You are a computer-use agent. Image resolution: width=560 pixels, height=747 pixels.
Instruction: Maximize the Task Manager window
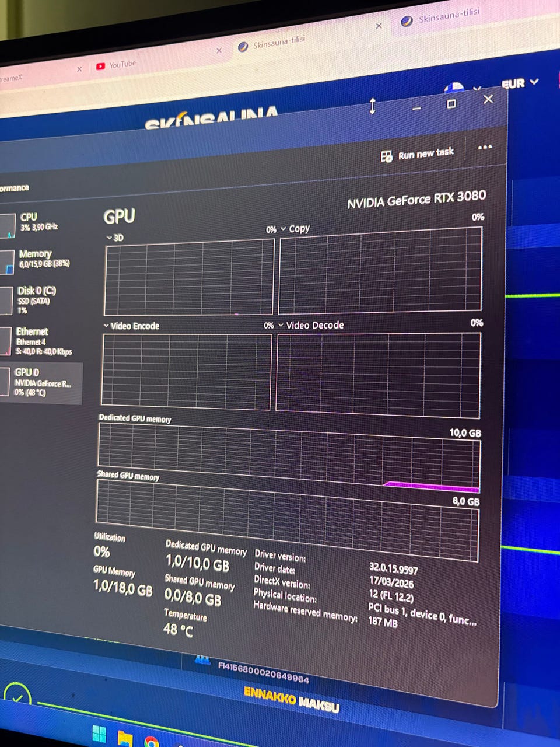pos(451,104)
